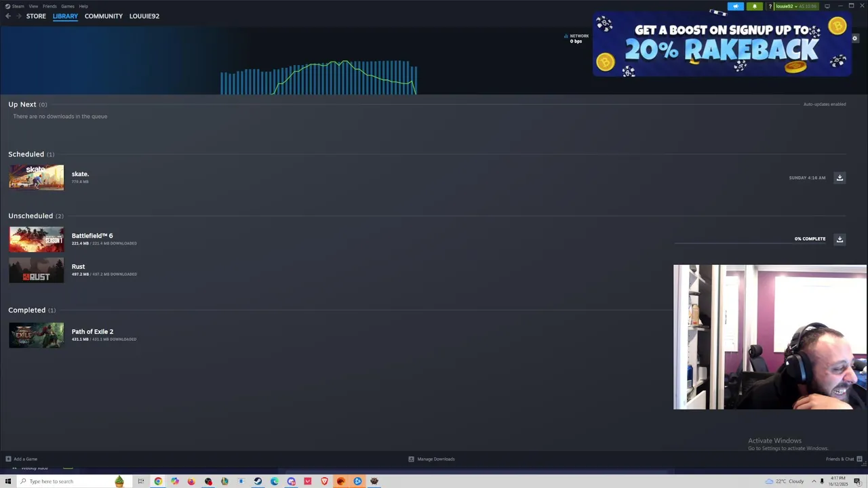Click Add a Game button
Viewport: 868px width, 488px height.
pyautogui.click(x=21, y=459)
